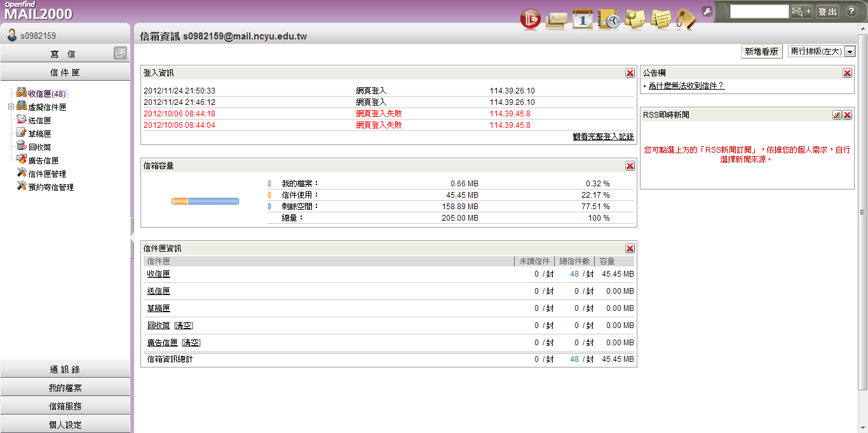Click the Openfind MAIL2000 logo
868x433 pixels.
[38, 11]
